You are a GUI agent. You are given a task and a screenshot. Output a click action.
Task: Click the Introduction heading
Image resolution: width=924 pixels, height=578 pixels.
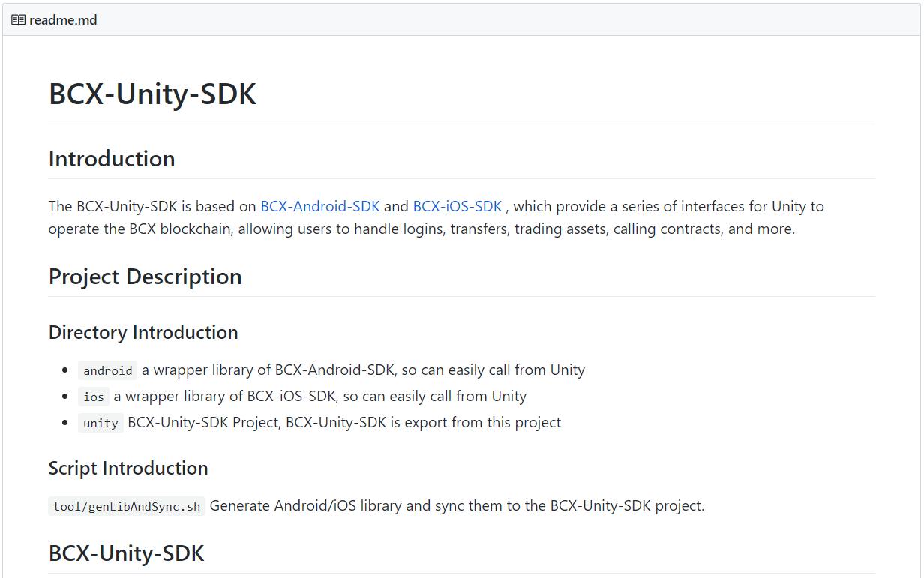(x=112, y=159)
